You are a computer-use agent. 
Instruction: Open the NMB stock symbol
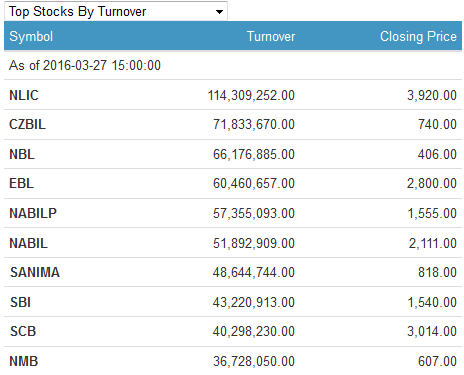tap(24, 361)
